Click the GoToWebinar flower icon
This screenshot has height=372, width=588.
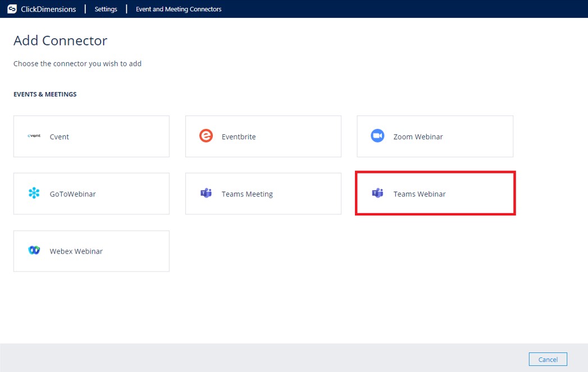coord(34,193)
